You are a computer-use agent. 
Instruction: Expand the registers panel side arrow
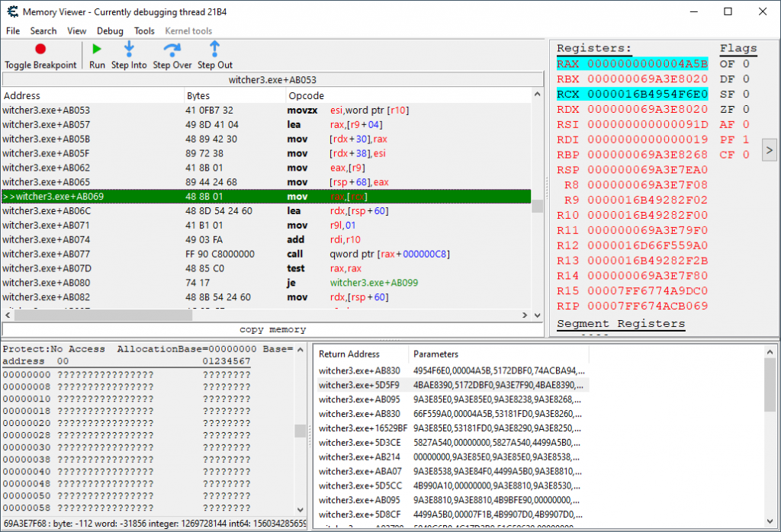coord(769,150)
